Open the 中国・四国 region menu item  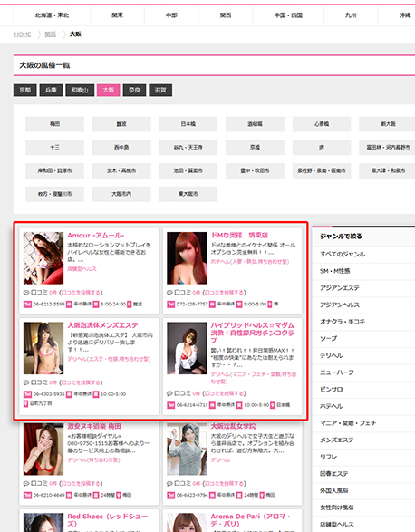coord(288,15)
